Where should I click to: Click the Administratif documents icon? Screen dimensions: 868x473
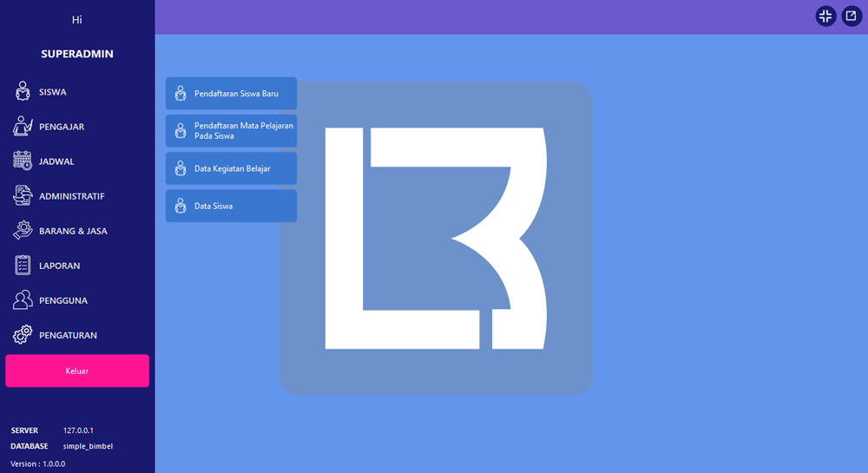(23, 196)
